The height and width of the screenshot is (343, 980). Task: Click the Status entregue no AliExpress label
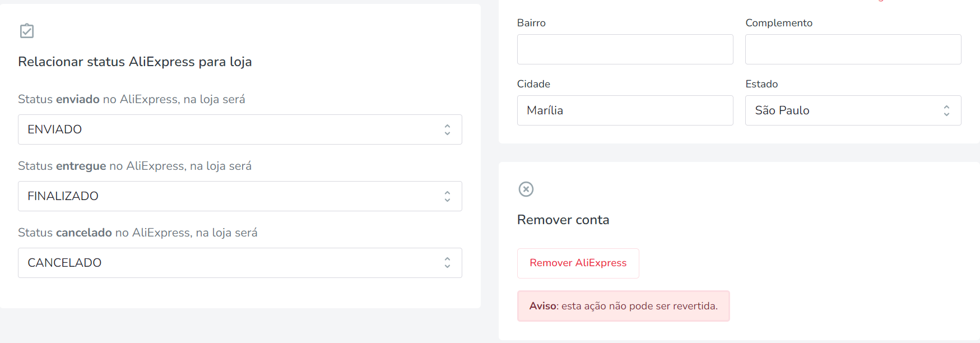[134, 166]
